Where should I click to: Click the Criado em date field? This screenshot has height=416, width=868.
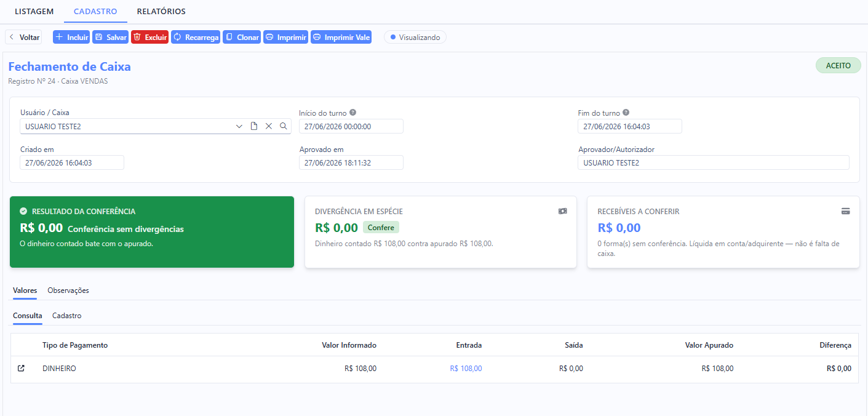coord(72,162)
